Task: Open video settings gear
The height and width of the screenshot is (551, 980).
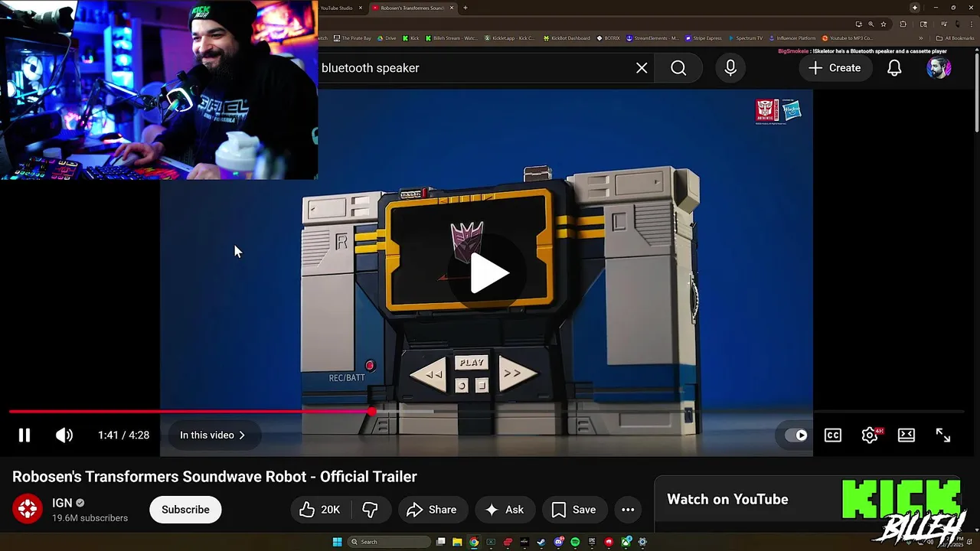Action: 870,435
